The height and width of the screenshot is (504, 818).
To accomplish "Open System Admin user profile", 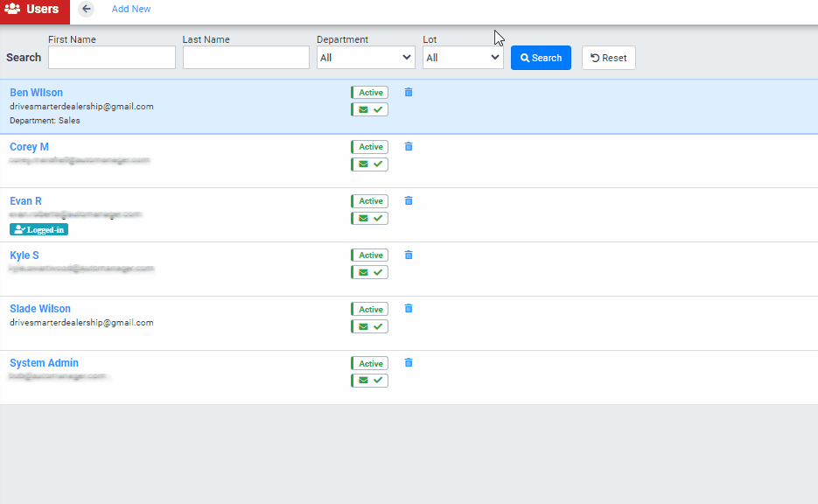I will 44,362.
